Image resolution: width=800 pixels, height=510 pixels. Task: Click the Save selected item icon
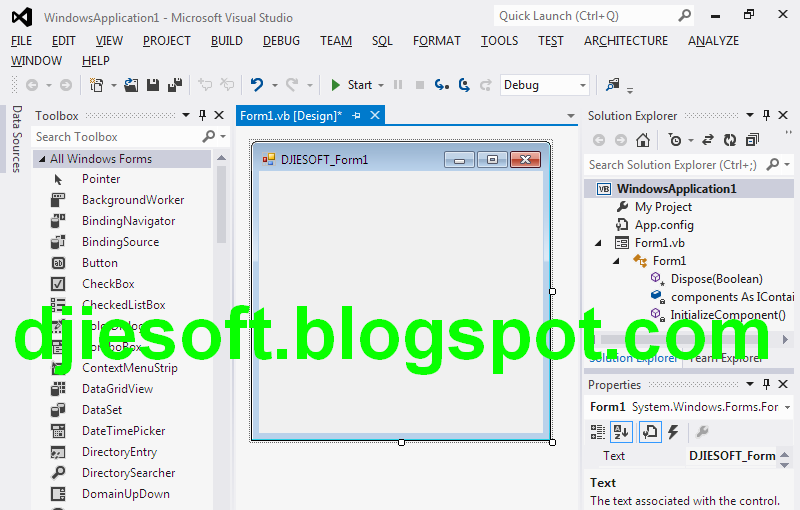pos(153,85)
